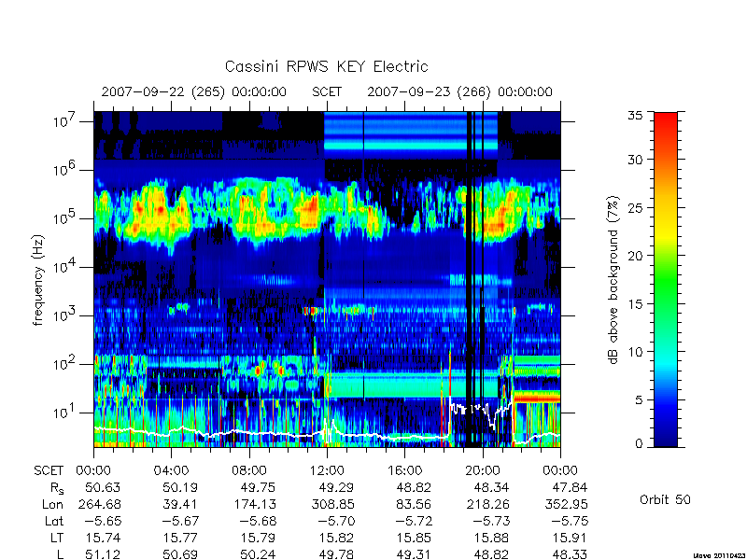The image size is (747, 560).
Task: Click the LT value 15.79
Action: (258, 539)
